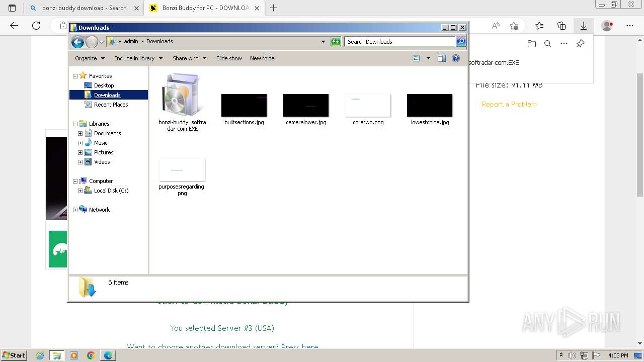Switch to bonzi buddy download Search tab
Image resolution: width=644 pixels, height=362 pixels.
[x=84, y=8]
